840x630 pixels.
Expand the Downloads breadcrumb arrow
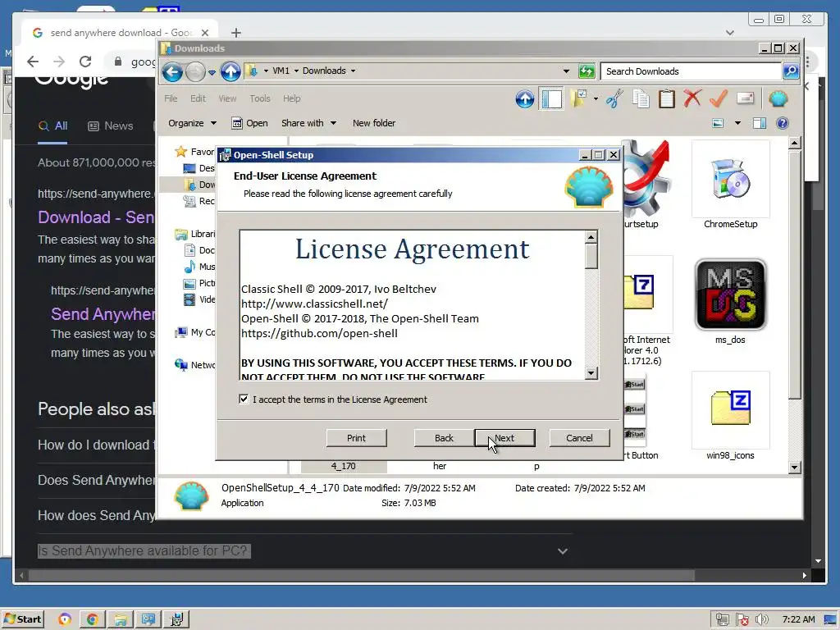[353, 71]
